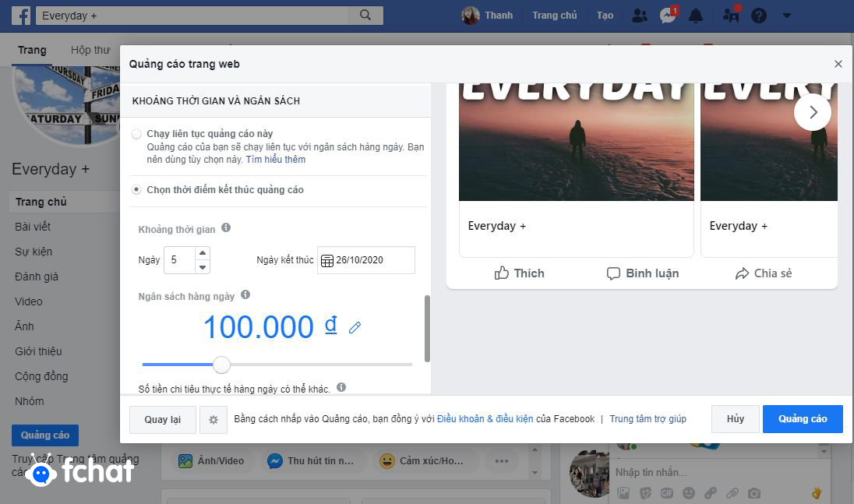Screen dimensions: 854x504
Task: Click Bình luận comment icon in preview
Action: (613, 273)
